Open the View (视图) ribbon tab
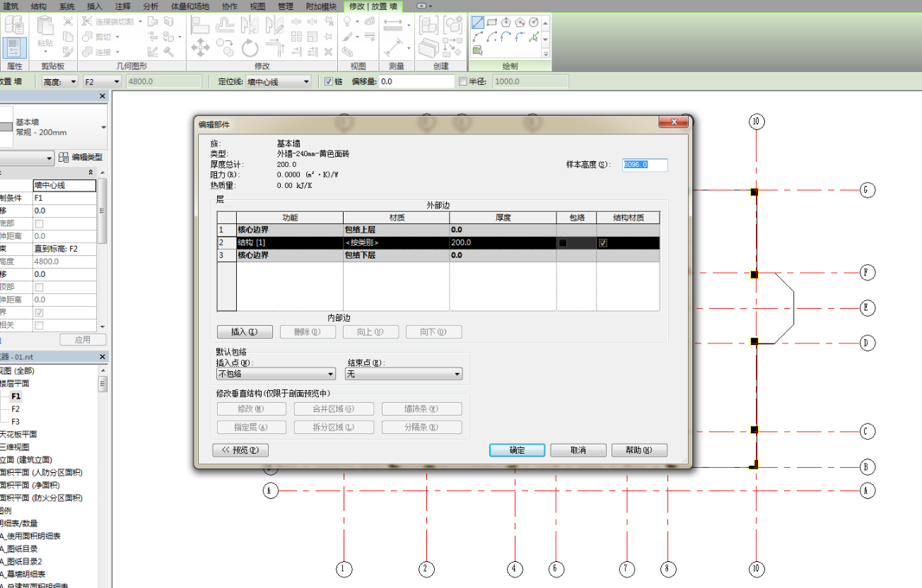Image resolution: width=922 pixels, height=588 pixels. coord(258,6)
